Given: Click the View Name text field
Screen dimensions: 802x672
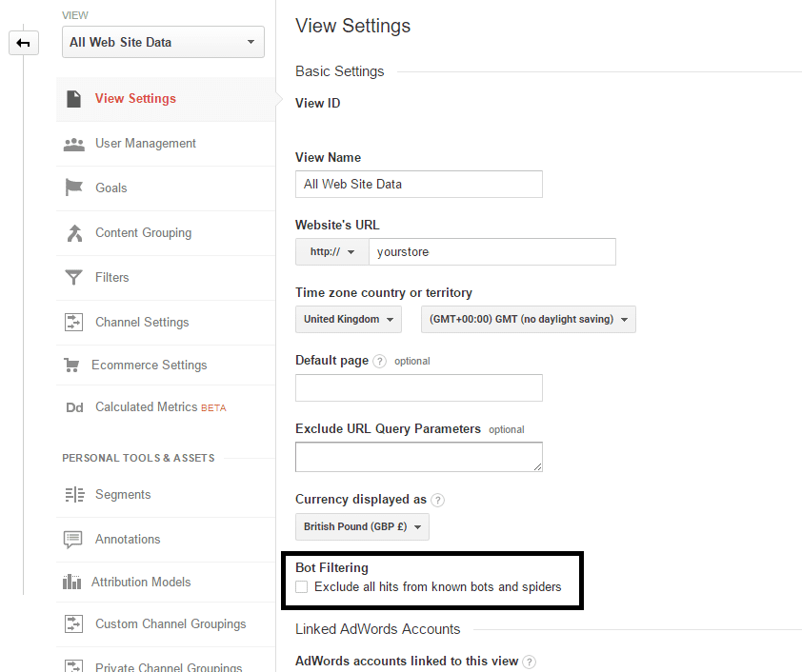Looking at the screenshot, I should tap(419, 184).
